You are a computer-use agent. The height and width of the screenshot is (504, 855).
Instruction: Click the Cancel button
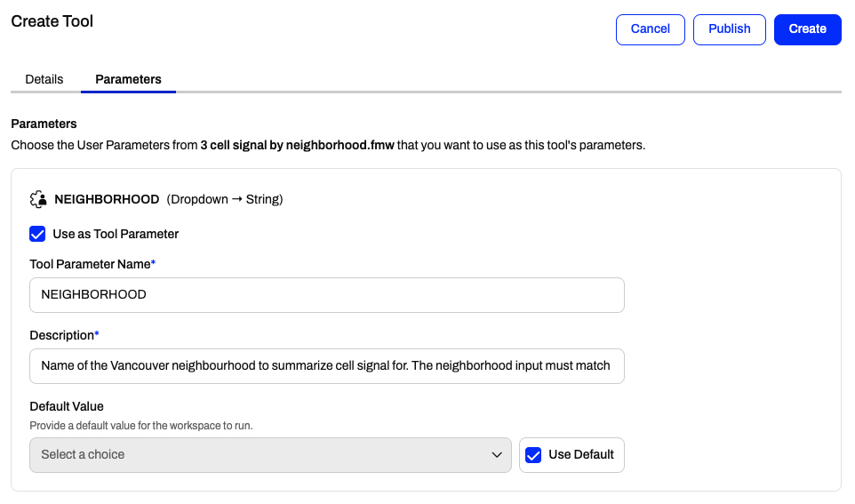(x=650, y=29)
